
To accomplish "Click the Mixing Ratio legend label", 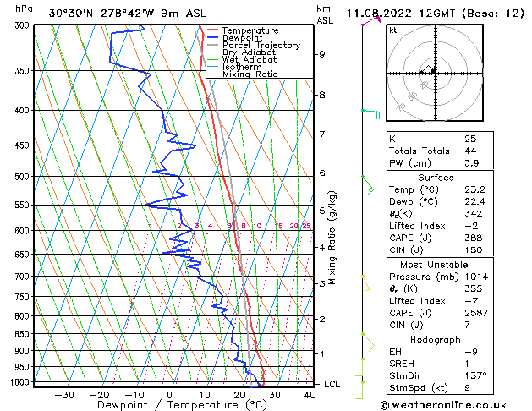I will point(250,74).
